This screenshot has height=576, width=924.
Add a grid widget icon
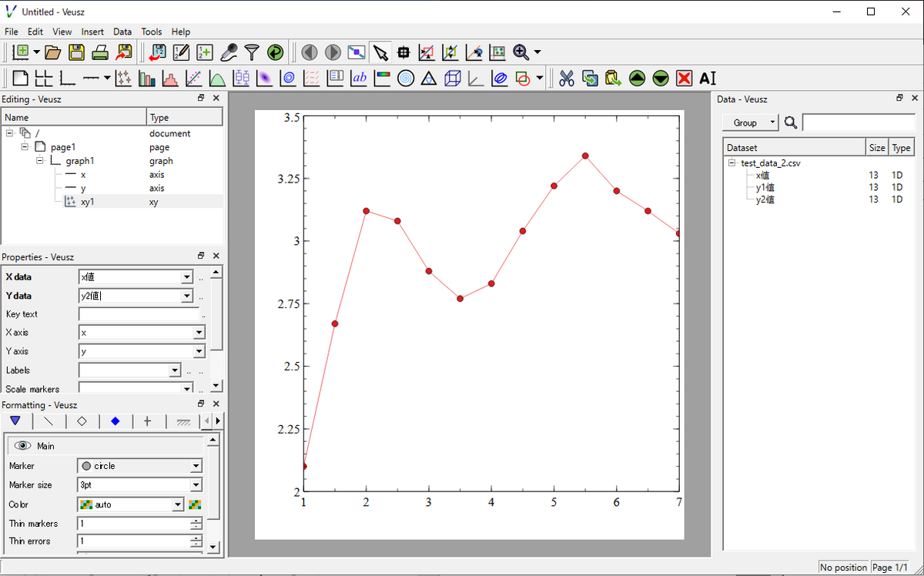click(44, 78)
